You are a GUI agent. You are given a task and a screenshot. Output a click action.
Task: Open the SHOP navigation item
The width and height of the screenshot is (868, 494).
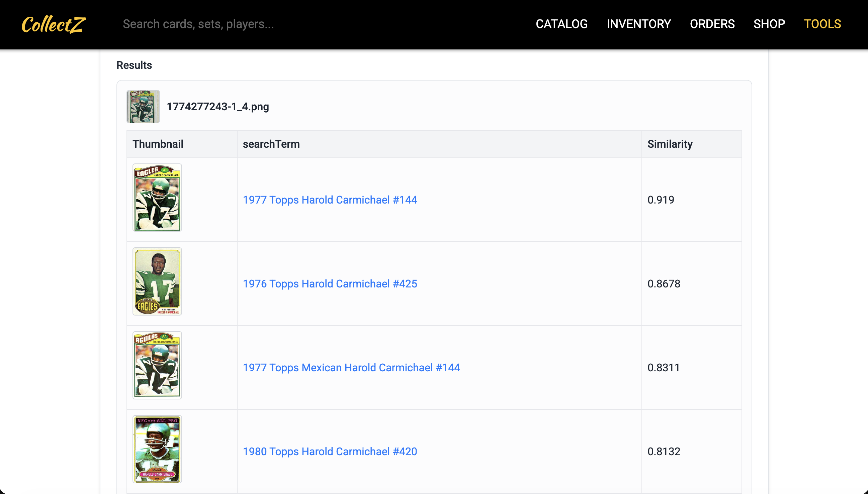[x=769, y=24]
